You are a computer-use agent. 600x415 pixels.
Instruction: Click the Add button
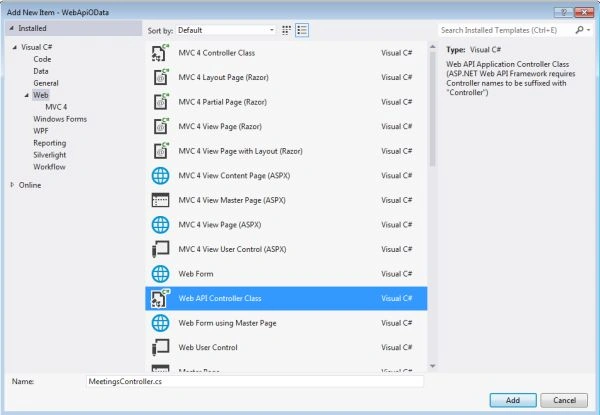513,400
